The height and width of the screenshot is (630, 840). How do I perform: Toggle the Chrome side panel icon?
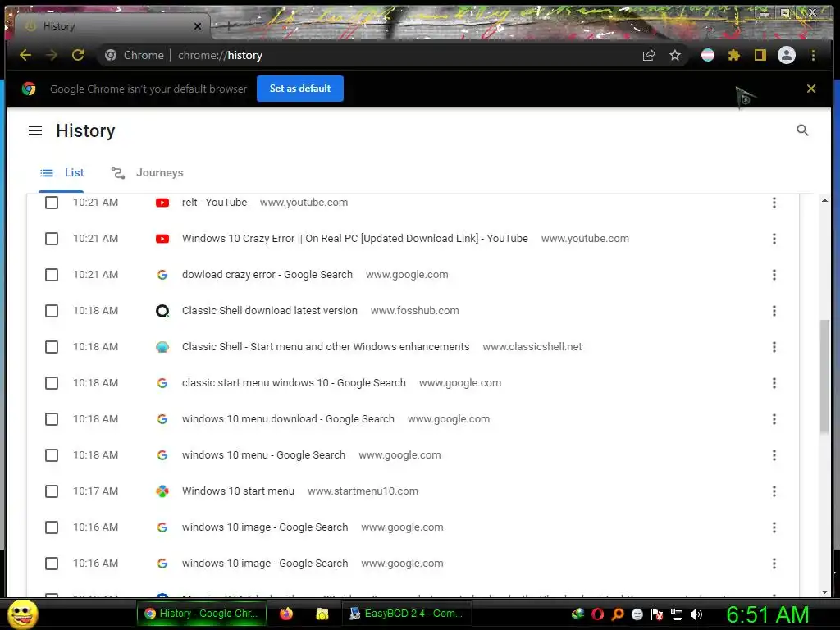coord(760,55)
